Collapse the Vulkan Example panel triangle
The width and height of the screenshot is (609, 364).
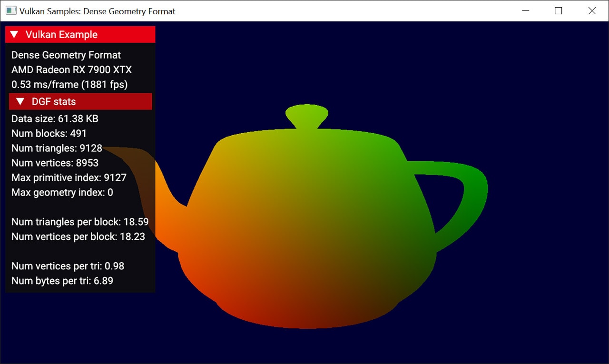point(14,35)
